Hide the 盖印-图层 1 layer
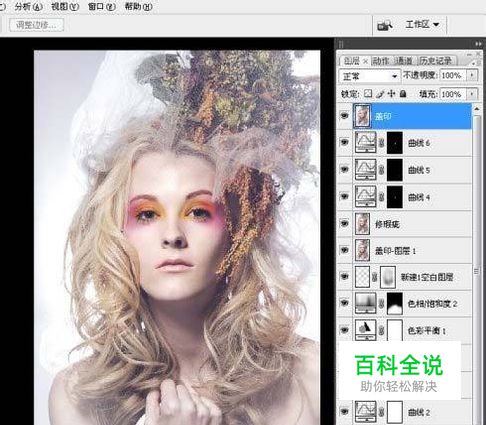 (x=344, y=250)
